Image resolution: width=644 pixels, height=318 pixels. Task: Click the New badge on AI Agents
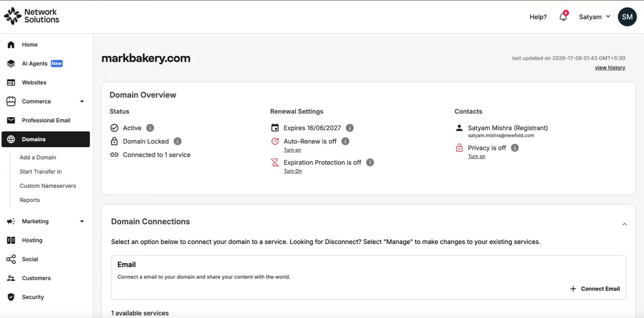[57, 64]
